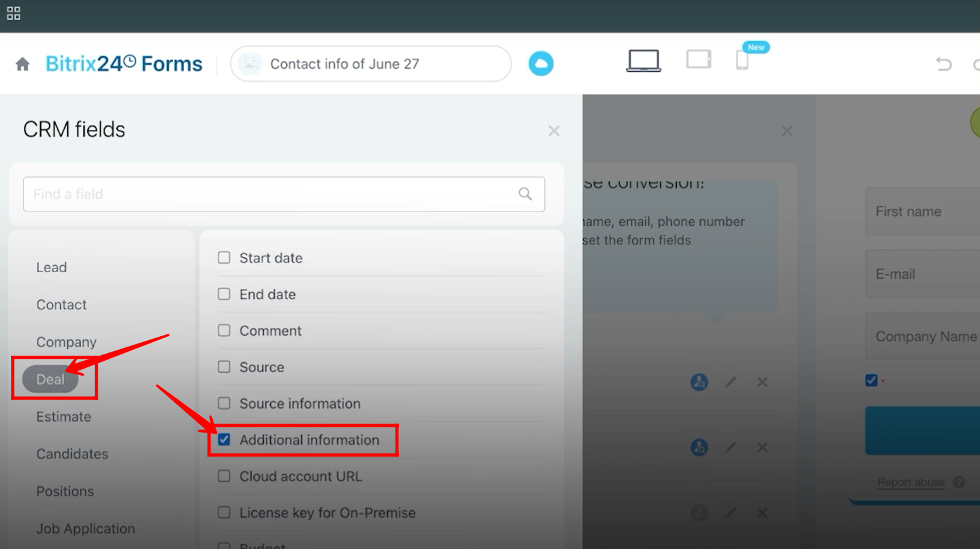Select the Positions category

[65, 491]
